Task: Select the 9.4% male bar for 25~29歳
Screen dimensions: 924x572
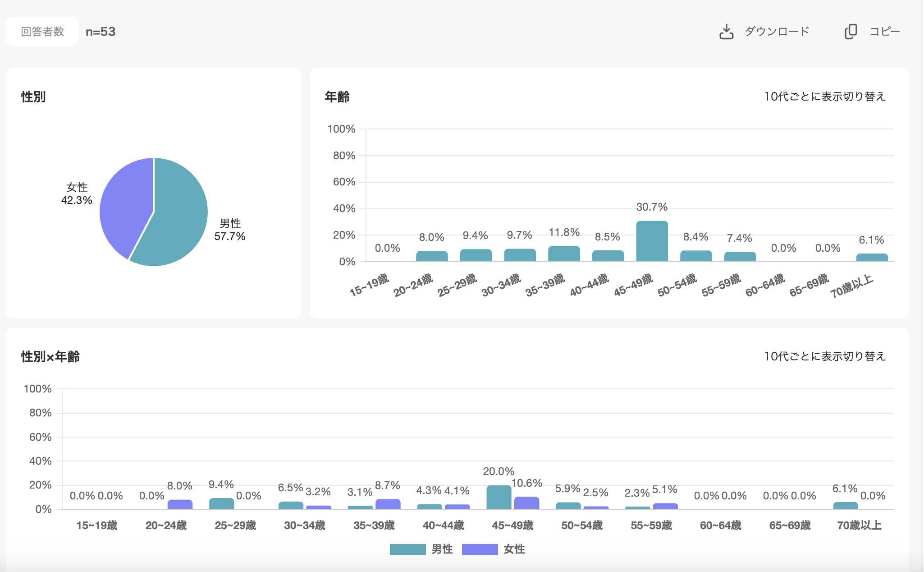Action: point(221,504)
